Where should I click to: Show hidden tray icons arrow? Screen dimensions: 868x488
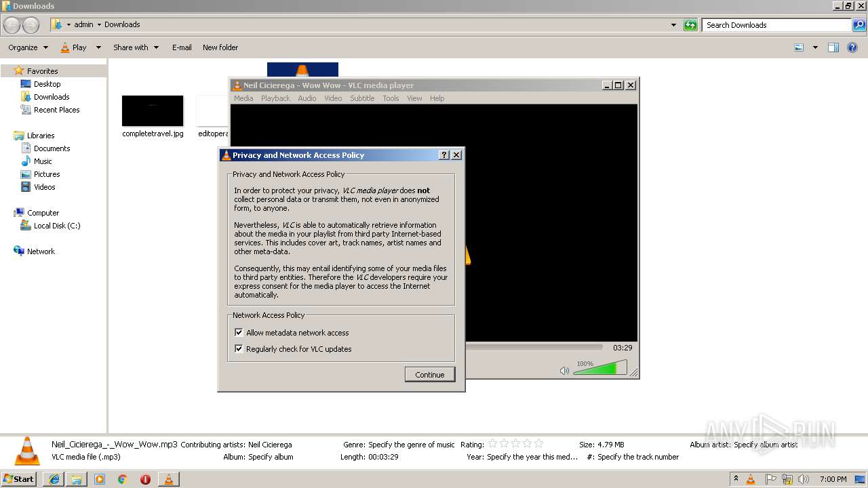coord(736,479)
